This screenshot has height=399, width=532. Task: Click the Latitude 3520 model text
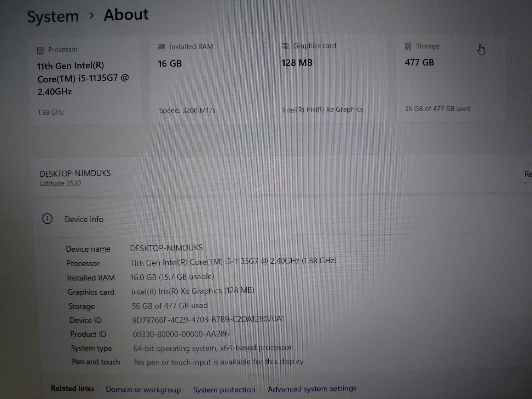(x=60, y=183)
